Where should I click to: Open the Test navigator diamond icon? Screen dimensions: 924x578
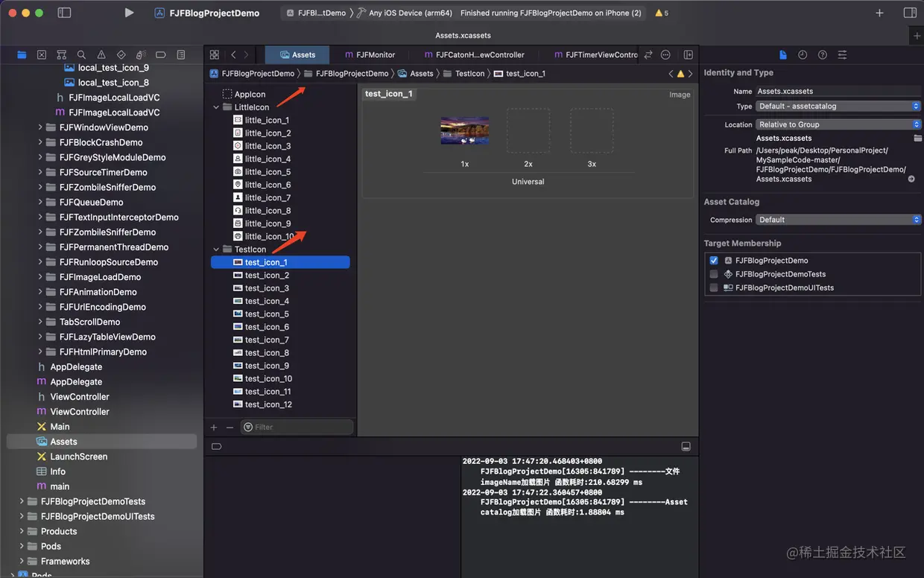pos(121,54)
